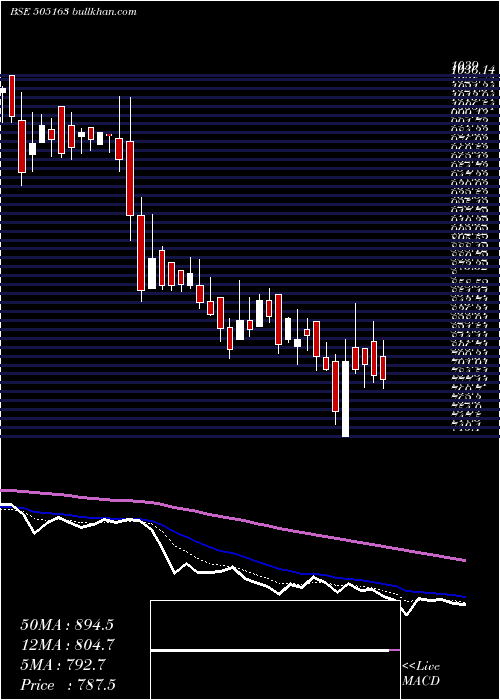Select the 5MA : 792.7 reading

pyautogui.click(x=62, y=665)
